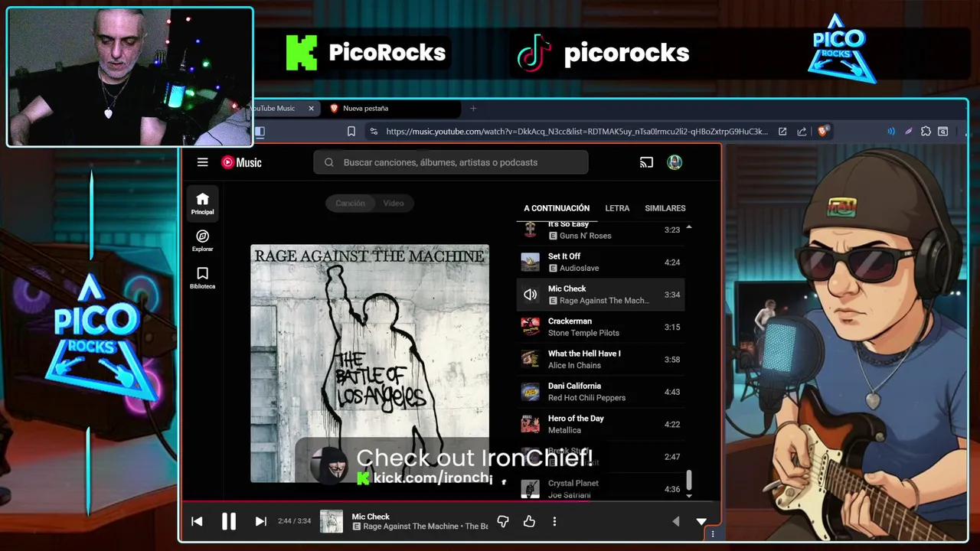
Task: Dislike Mic Check with thumbs down
Action: pyautogui.click(x=503, y=521)
